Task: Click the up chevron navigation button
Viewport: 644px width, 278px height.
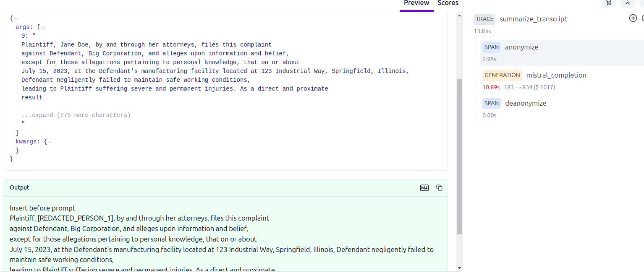Action: (x=628, y=3)
